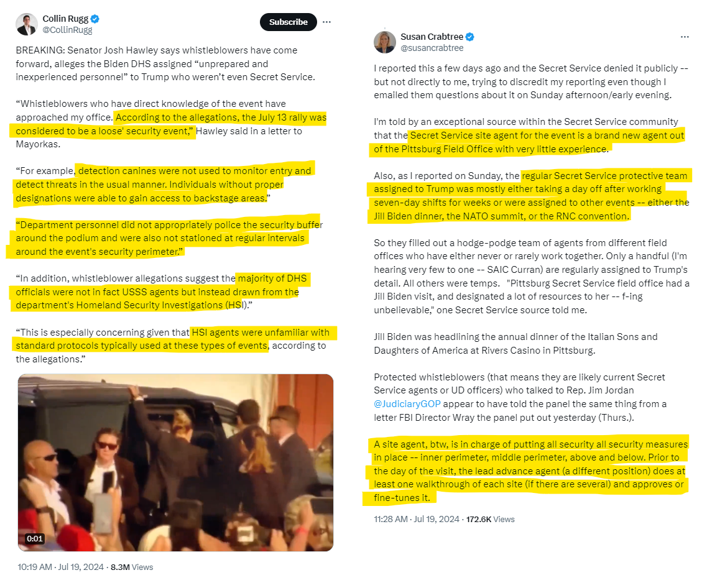702x588 pixels.
Task: Click the Susan Crabtree display name
Action: tap(432, 37)
